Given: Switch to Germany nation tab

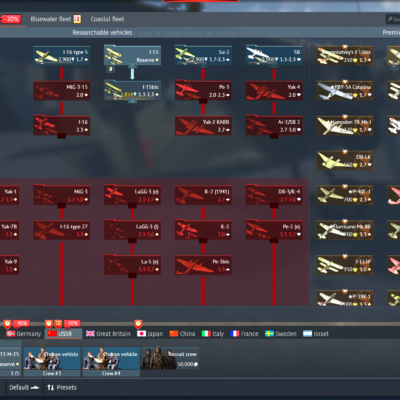Looking at the screenshot, I should pos(23,334).
